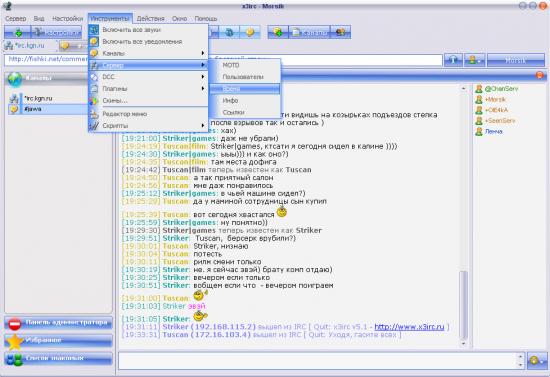This screenshot has height=377, width=550.
Task: Close the open Инструменты menu
Action: [x=110, y=19]
